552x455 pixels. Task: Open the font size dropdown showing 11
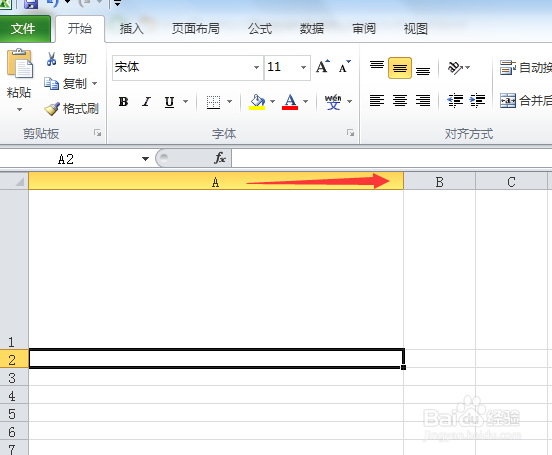(x=303, y=67)
